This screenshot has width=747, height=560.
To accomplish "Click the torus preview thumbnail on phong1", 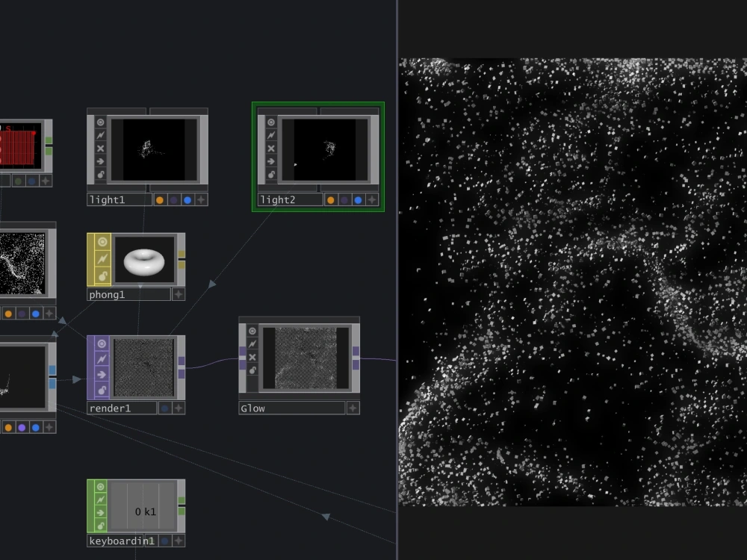I will pos(146,260).
